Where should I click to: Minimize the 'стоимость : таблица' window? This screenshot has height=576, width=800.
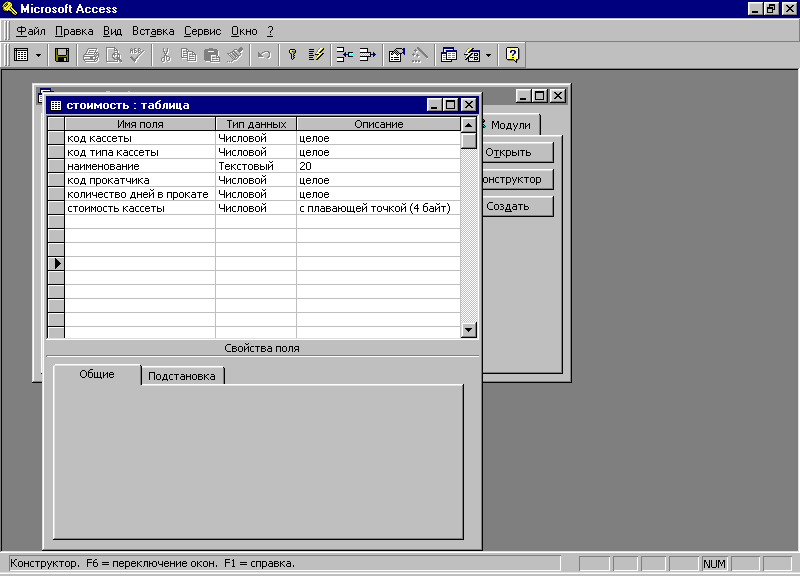(434, 105)
